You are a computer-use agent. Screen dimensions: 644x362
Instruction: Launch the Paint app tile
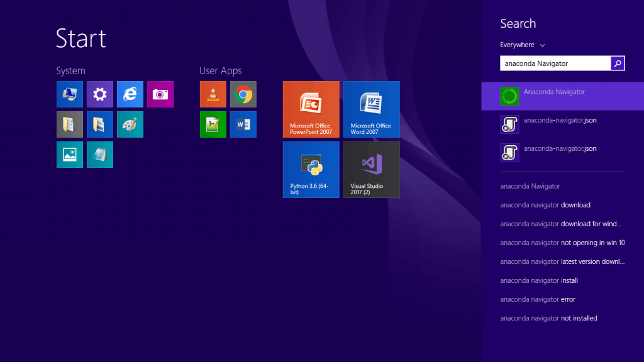[130, 124]
